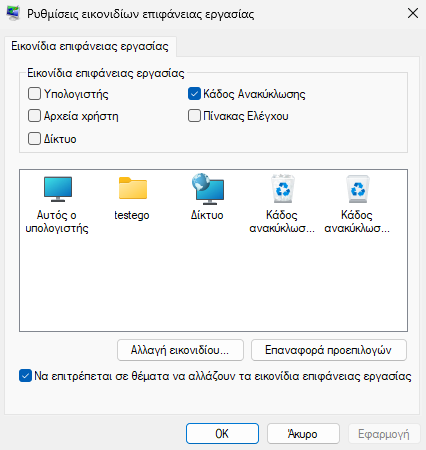
Task: Switch to Εικονίδια επιφάνειας εργασίας tab
Action: coord(90,46)
